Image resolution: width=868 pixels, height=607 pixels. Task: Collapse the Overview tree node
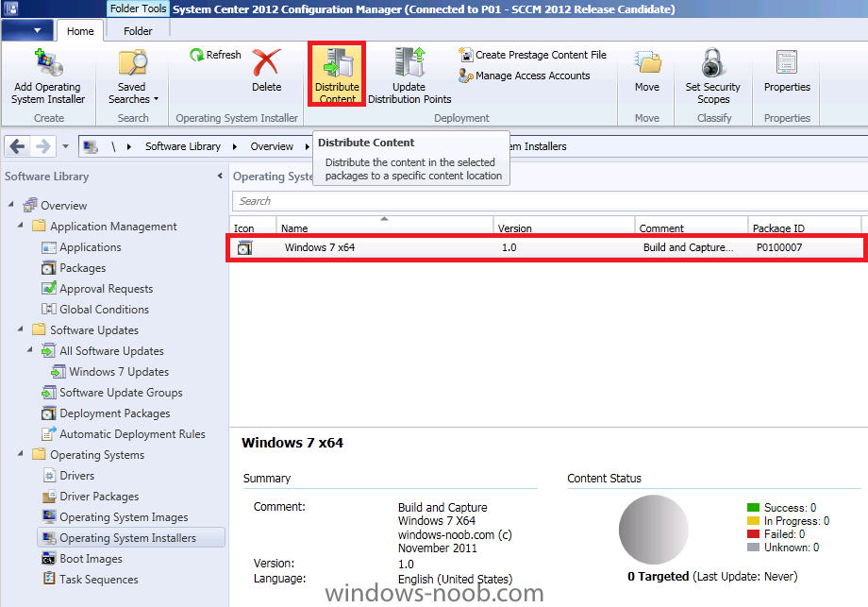click(11, 204)
